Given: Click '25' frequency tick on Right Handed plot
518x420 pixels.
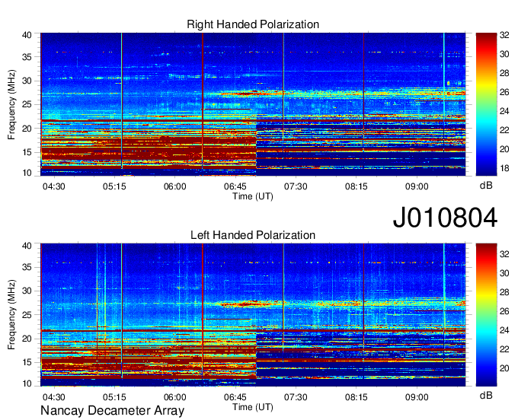Looking at the screenshot, I should 27,104.
